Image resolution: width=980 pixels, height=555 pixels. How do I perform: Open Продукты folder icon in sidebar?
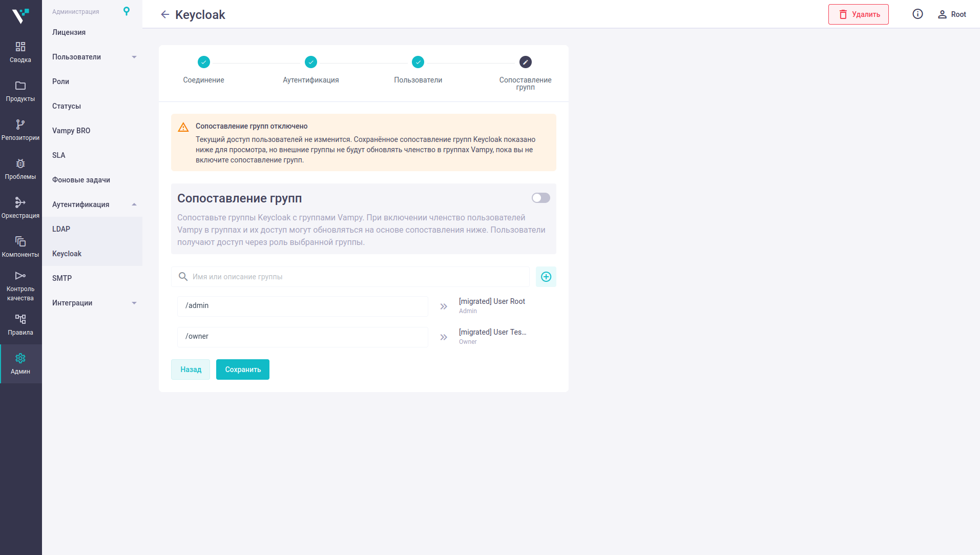click(20, 86)
